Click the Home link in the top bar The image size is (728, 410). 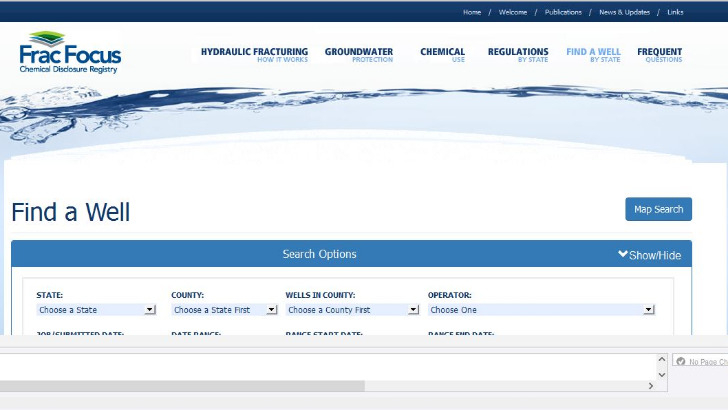[x=472, y=12]
